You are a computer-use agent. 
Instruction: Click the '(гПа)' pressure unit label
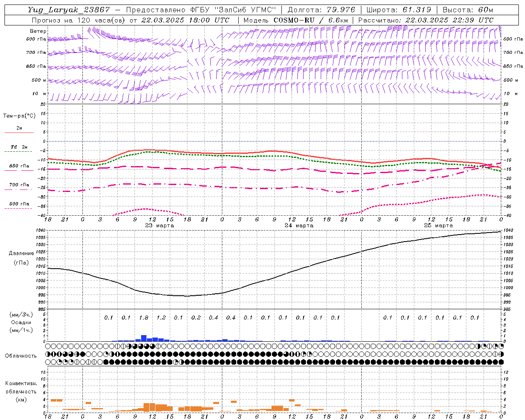(x=21, y=262)
